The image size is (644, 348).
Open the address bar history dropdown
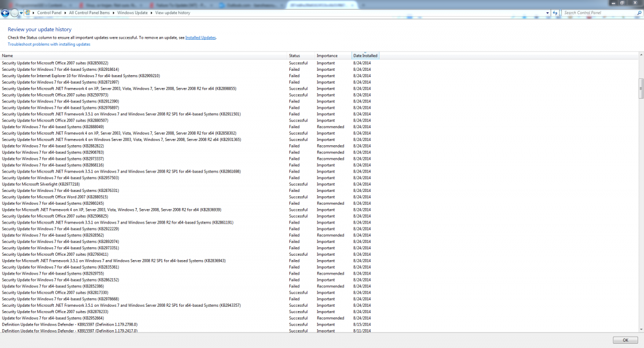coord(548,12)
